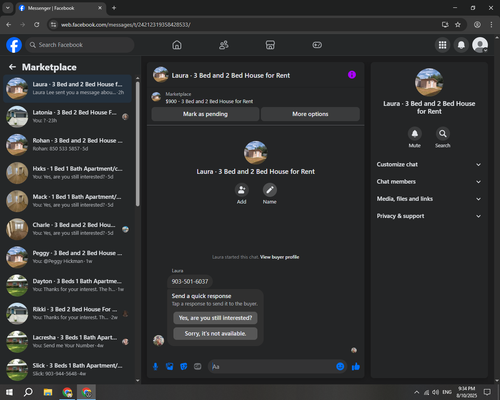Viewport: 500px width, 400px height.
Task: Choose a sticker with the sticker icon
Action: click(x=184, y=367)
